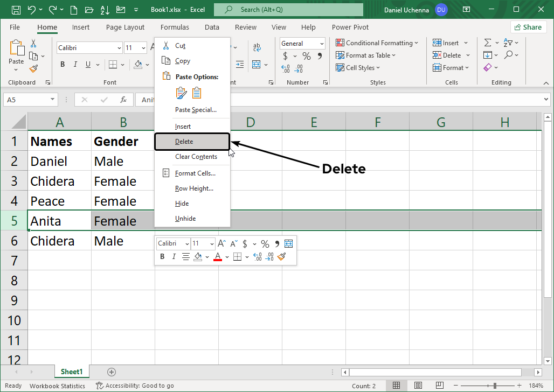Click the Cut scissors icon in the ribbon Clipboard group
This screenshot has width=554, height=392.
(x=33, y=44)
